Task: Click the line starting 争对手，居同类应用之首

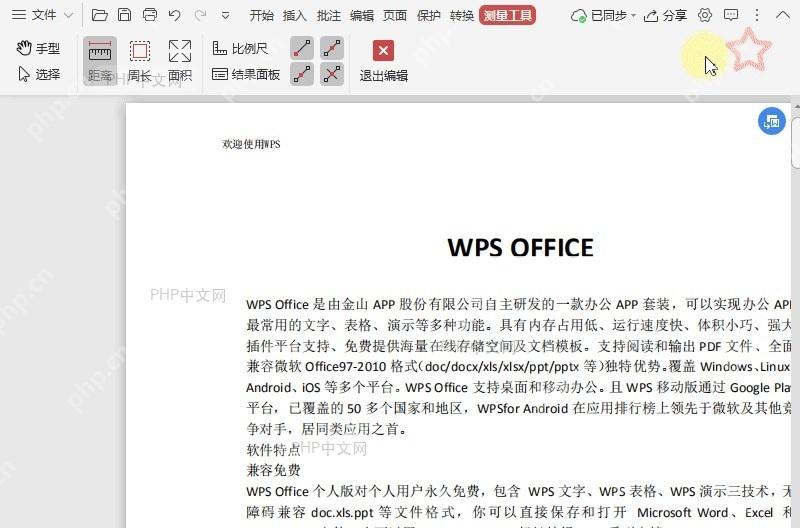Action: (x=327, y=429)
